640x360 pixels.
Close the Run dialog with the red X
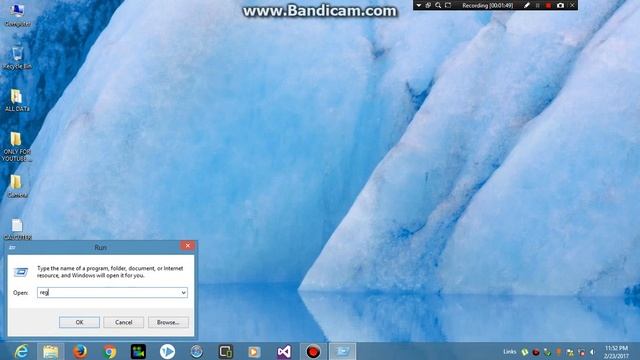click(187, 245)
